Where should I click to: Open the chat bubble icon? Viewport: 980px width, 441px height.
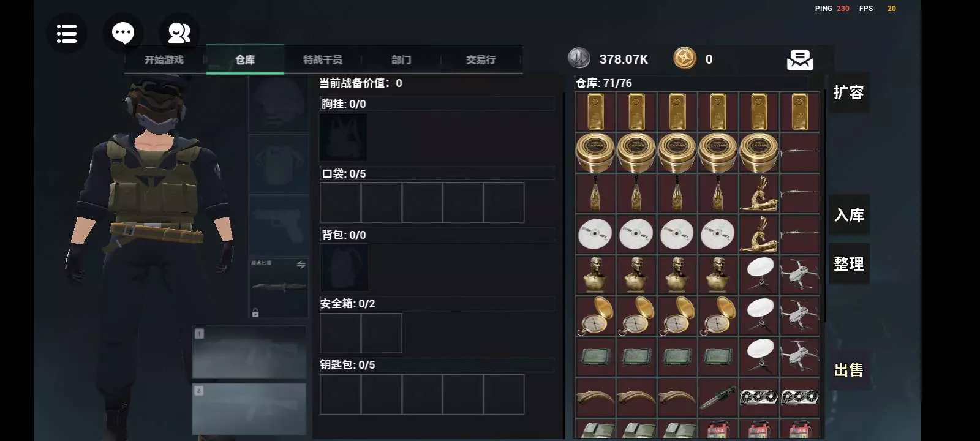pos(123,32)
